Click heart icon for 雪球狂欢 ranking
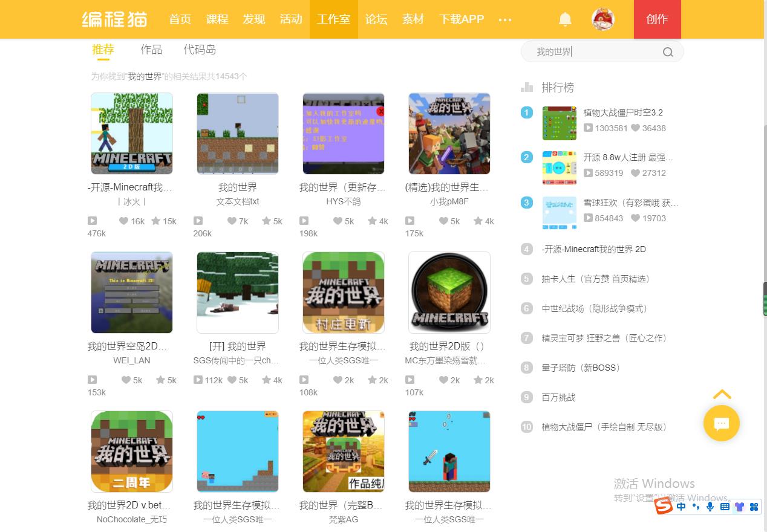This screenshot has width=767, height=532. point(635,218)
